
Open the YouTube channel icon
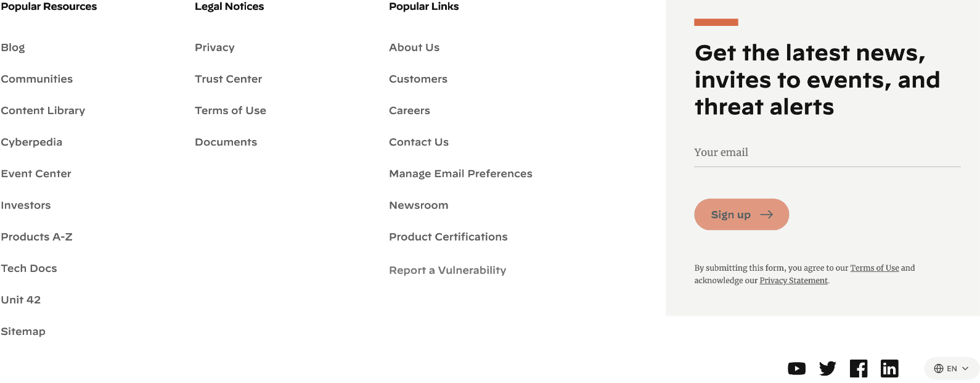[x=797, y=368]
